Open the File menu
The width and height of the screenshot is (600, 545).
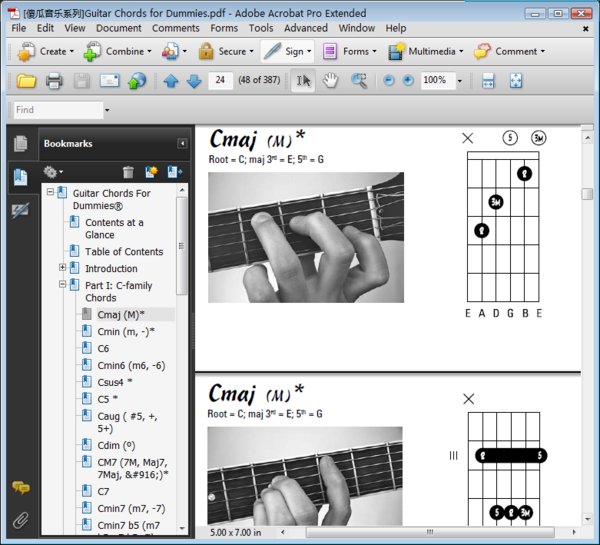[18, 28]
